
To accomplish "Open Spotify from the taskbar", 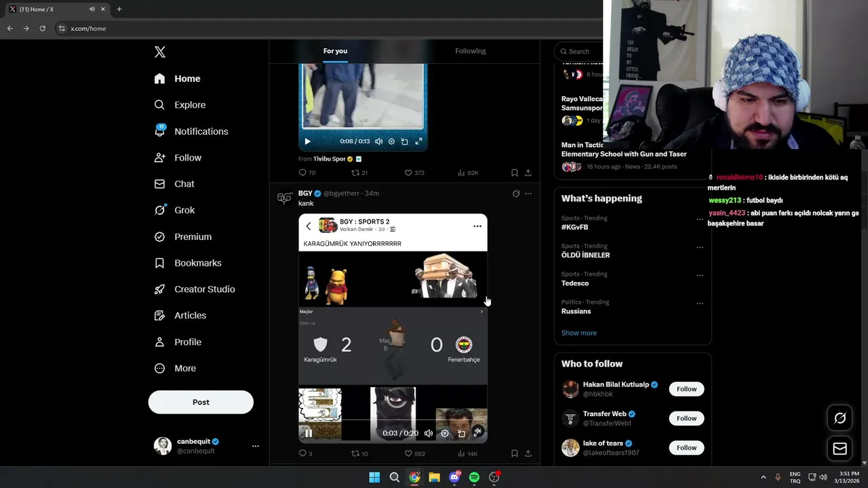I will 474,477.
